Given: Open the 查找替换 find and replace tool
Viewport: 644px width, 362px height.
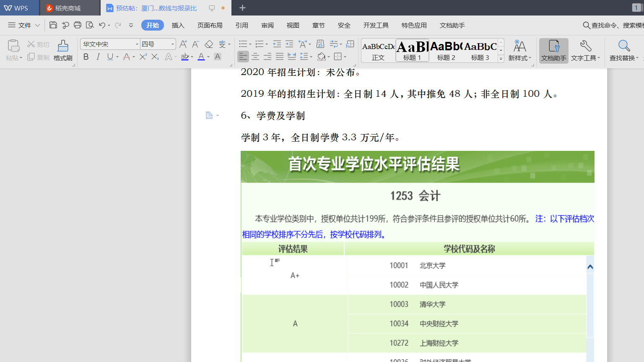Looking at the screenshot, I should [624, 50].
